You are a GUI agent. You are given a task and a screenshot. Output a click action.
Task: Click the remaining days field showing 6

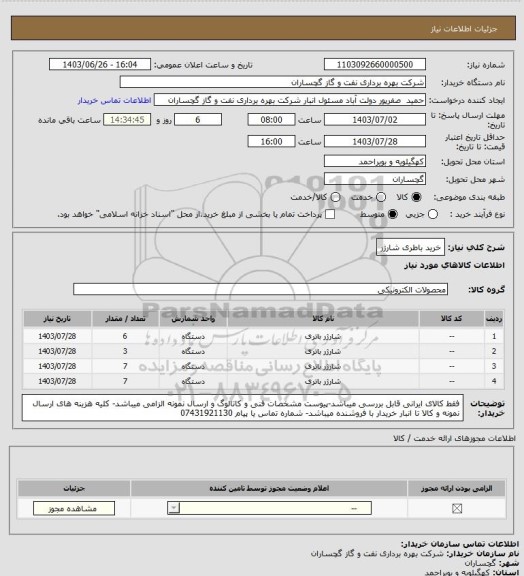pos(198,120)
